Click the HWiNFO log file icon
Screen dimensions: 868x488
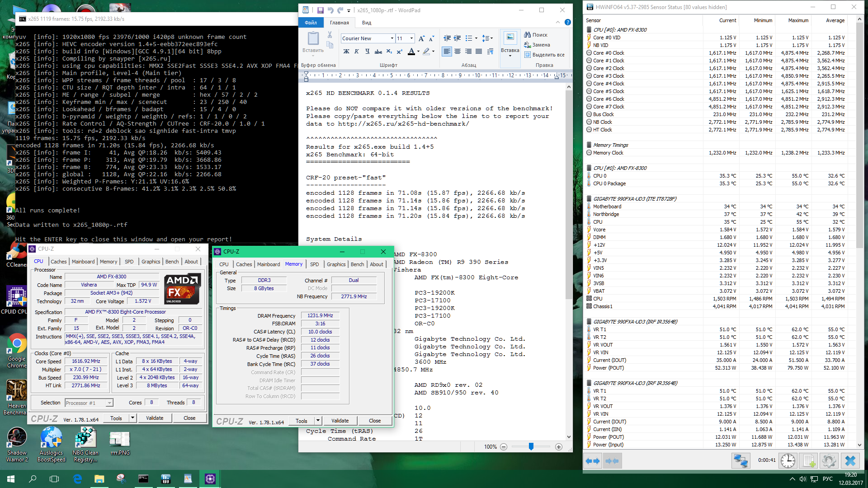coord(808,460)
